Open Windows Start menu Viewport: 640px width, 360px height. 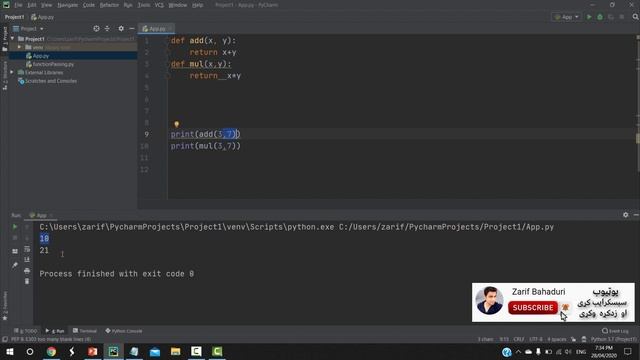pyautogui.click(x=9, y=351)
